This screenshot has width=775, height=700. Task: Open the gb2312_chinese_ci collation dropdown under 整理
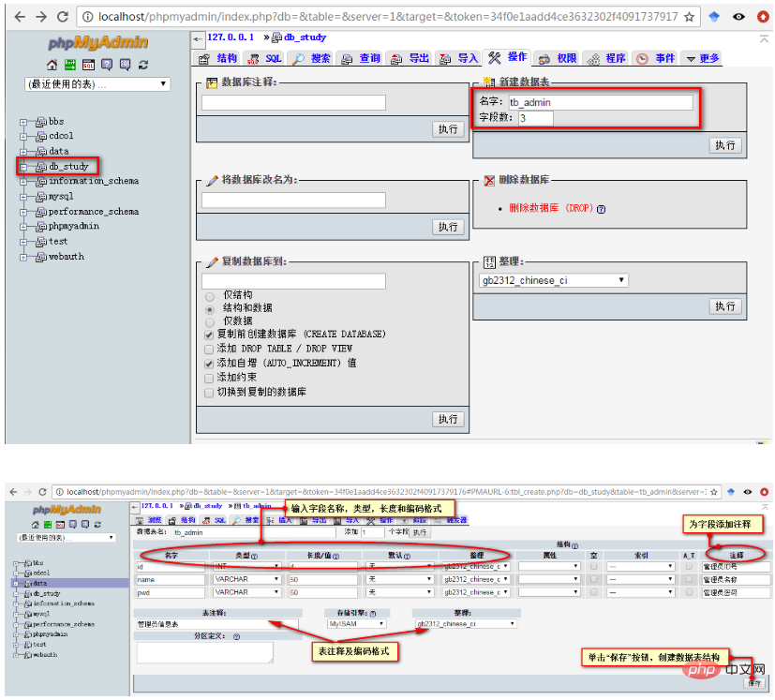tap(554, 280)
